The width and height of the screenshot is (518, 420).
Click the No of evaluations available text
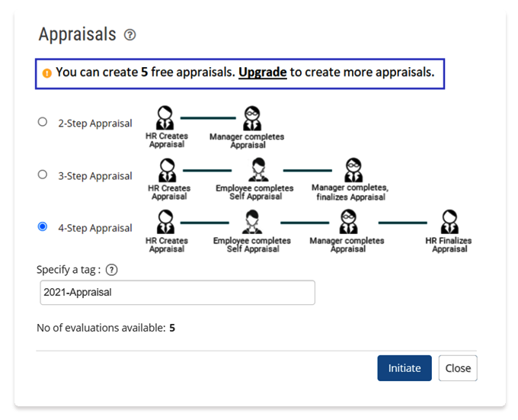tap(106, 328)
